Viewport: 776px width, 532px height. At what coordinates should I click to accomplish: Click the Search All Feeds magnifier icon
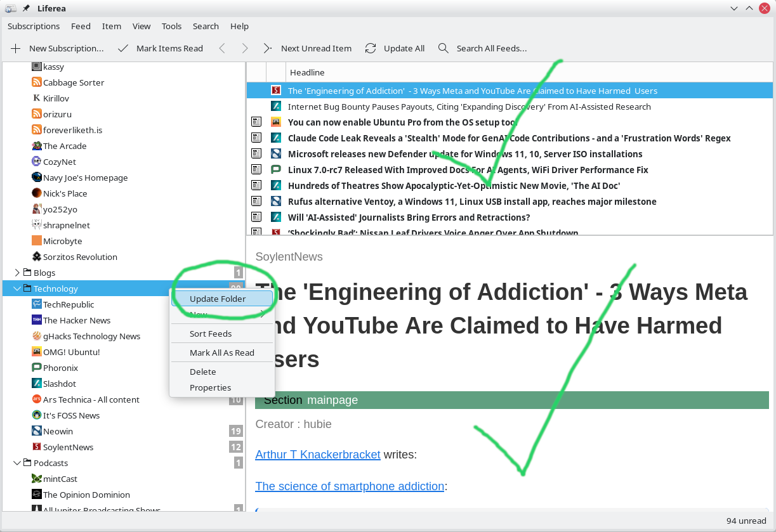click(x=444, y=48)
